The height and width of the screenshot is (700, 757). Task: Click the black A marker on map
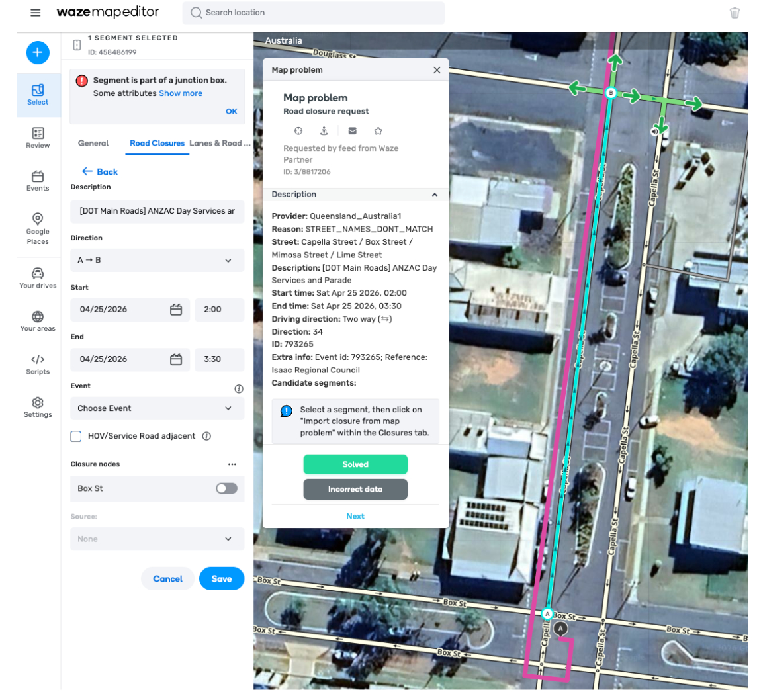click(x=560, y=629)
